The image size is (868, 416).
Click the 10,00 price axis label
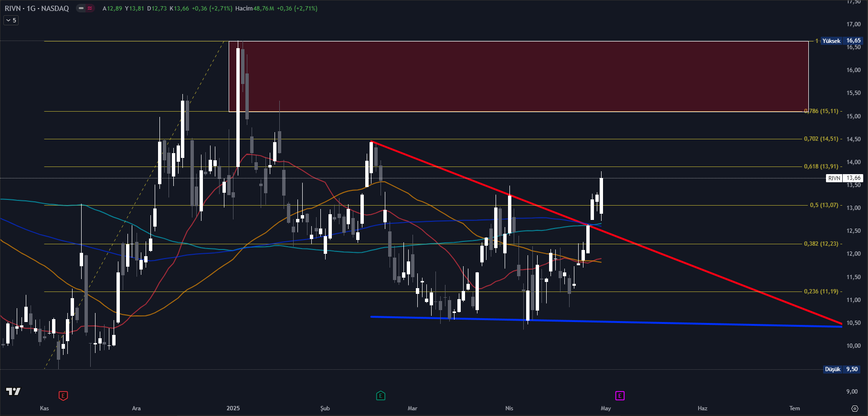pyautogui.click(x=853, y=346)
